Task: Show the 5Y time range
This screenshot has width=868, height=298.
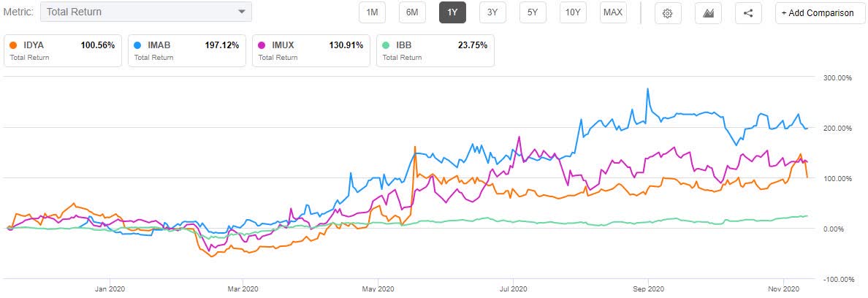Action: point(533,12)
